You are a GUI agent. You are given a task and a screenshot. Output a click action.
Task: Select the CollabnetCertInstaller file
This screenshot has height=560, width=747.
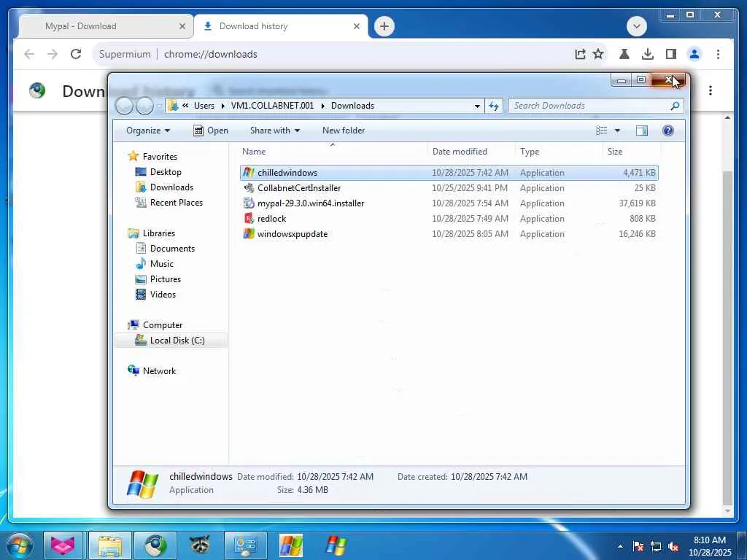tap(449, 187)
